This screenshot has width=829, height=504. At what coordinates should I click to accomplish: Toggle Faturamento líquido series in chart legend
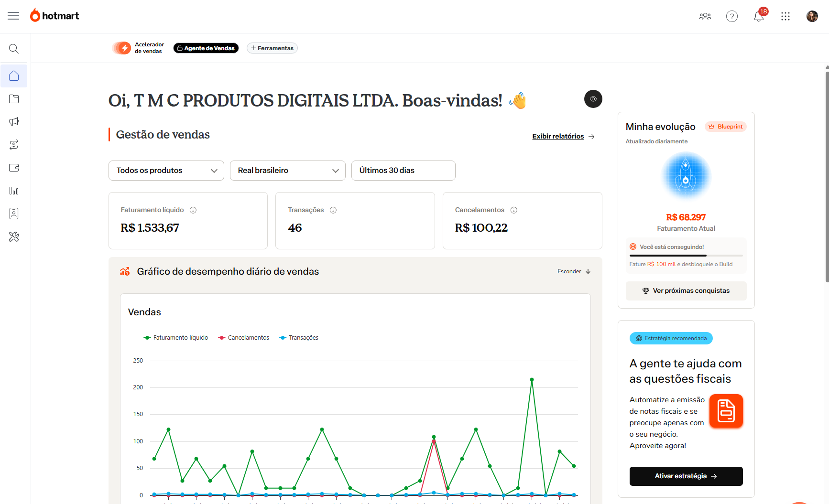point(176,338)
